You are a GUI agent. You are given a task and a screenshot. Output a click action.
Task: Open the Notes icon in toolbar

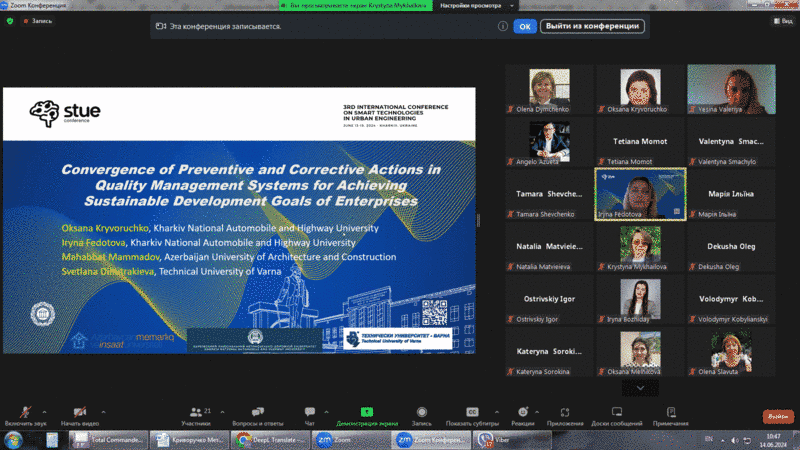pyautogui.click(x=671, y=412)
